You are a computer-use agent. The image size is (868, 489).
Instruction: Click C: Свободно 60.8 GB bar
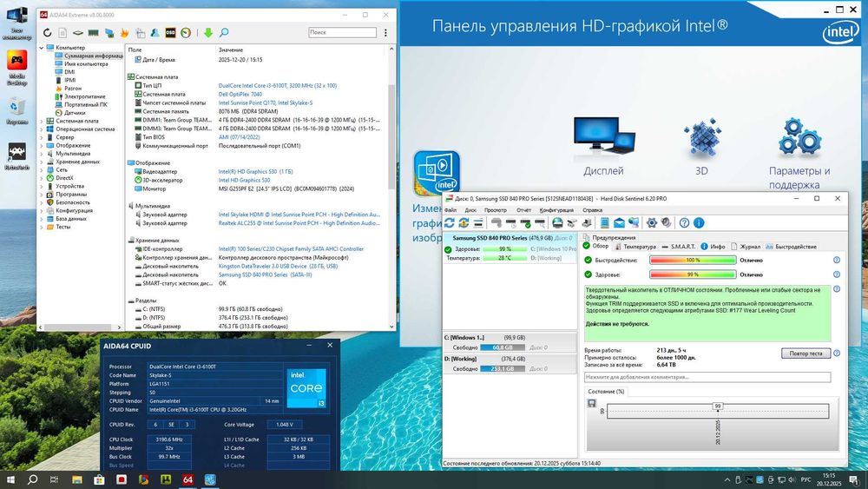[503, 347]
